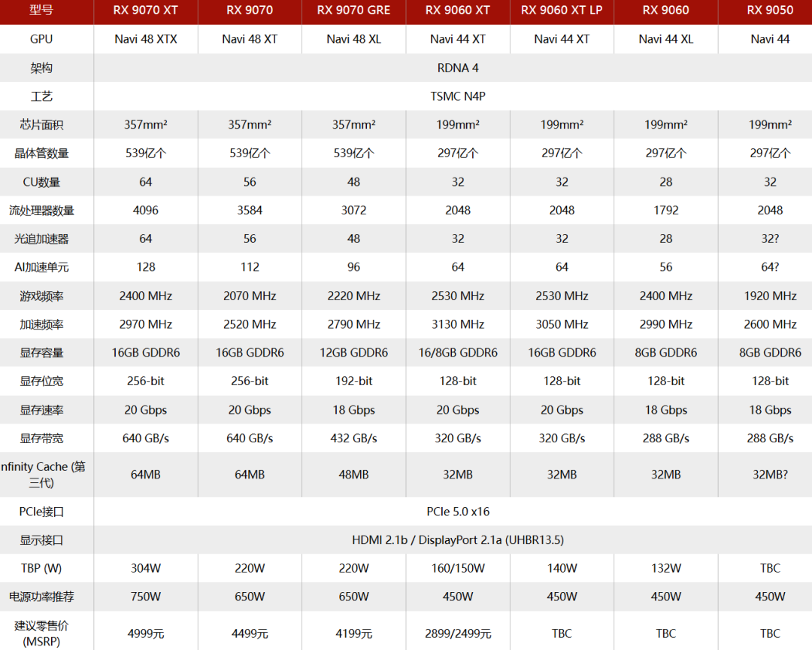Click the Navi 48 XTX cell
The image size is (812, 650).
146,39
